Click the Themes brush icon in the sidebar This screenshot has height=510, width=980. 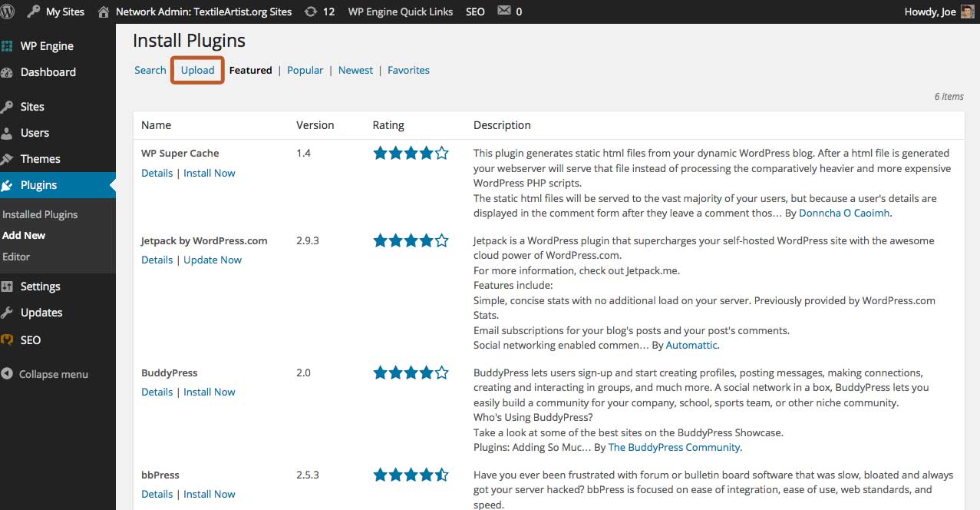click(x=8, y=159)
